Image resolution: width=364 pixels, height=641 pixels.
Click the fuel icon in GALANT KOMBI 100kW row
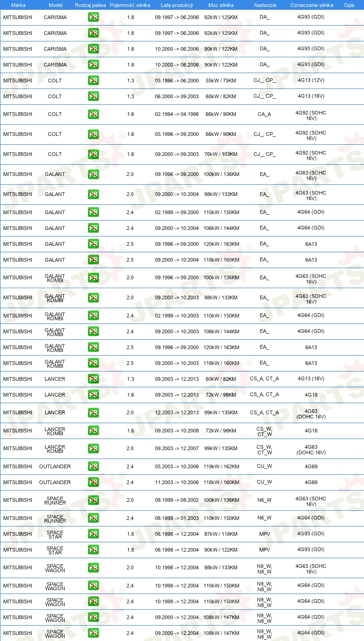93,277
